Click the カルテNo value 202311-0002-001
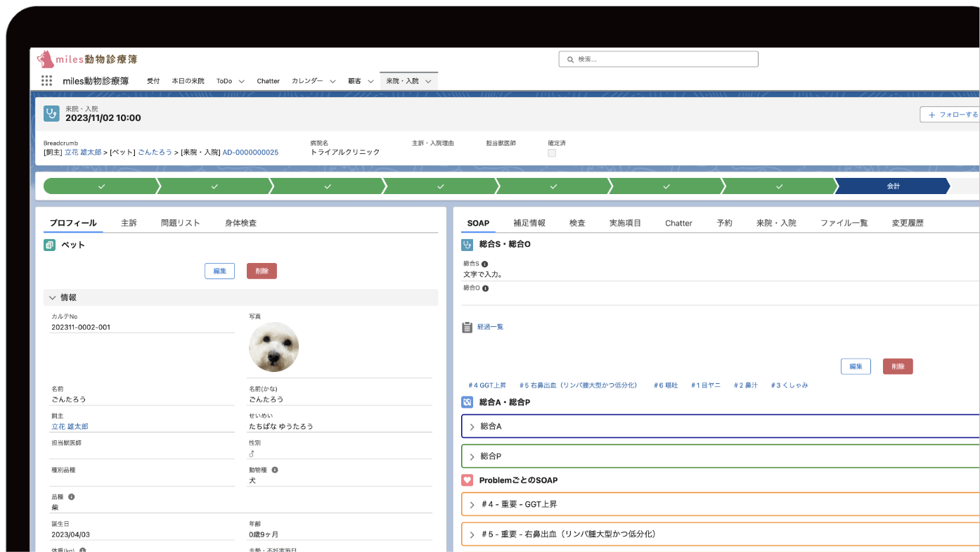The image size is (980, 552). point(81,327)
